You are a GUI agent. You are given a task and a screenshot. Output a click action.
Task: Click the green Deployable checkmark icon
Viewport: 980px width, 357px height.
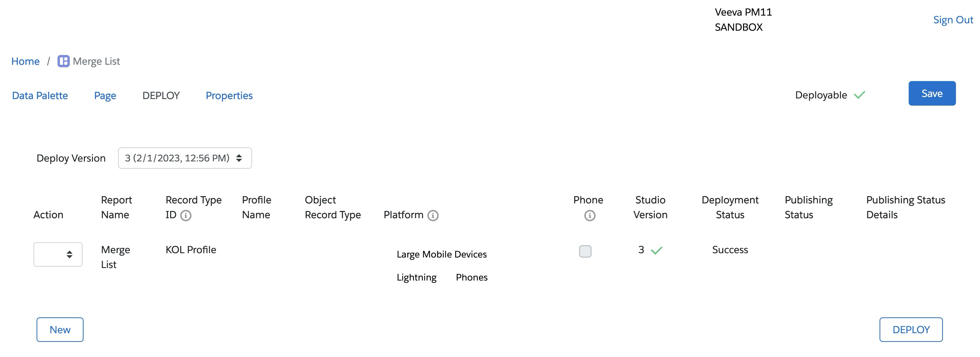pos(859,95)
